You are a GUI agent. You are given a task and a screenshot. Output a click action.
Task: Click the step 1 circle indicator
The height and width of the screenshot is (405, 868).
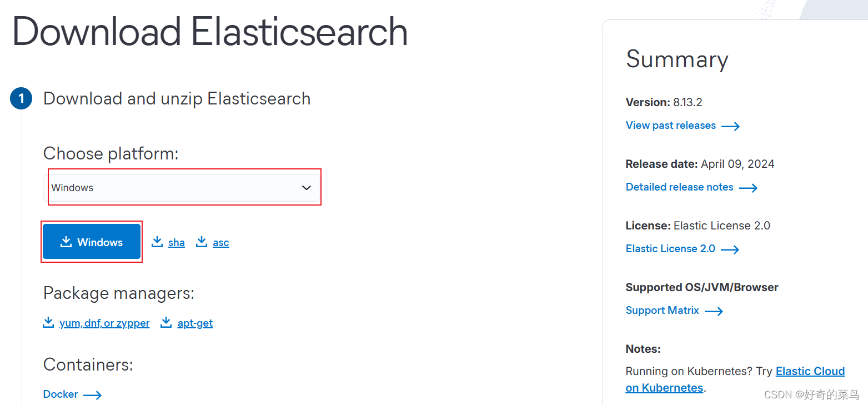(x=21, y=98)
